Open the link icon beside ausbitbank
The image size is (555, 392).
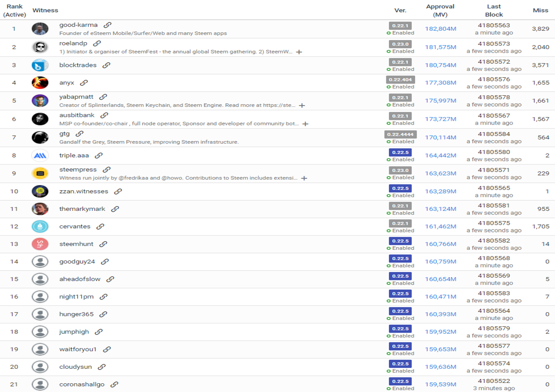[104, 115]
